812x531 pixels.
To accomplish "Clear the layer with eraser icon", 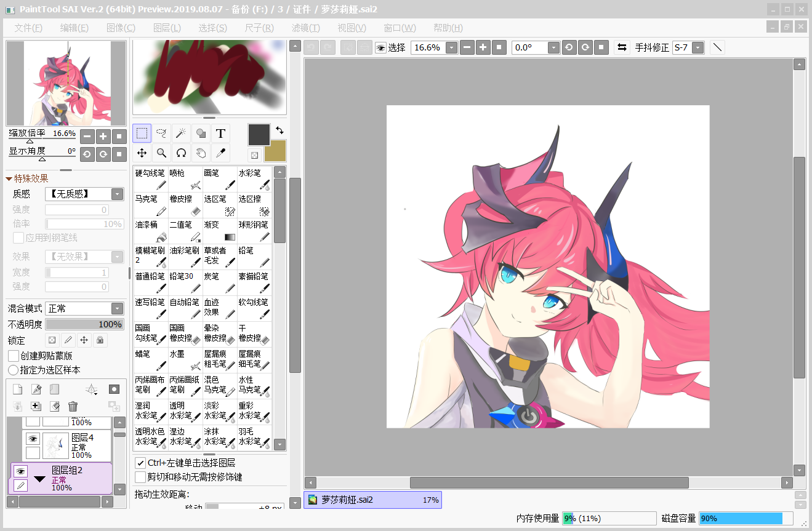I will point(54,406).
